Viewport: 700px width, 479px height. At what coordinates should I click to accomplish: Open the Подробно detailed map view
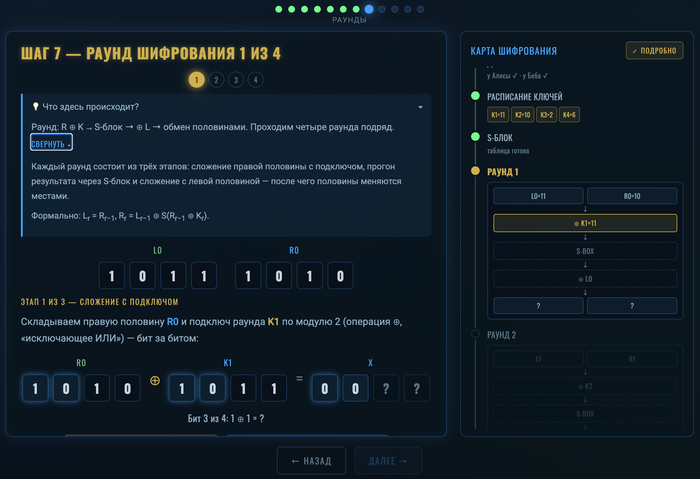(654, 51)
